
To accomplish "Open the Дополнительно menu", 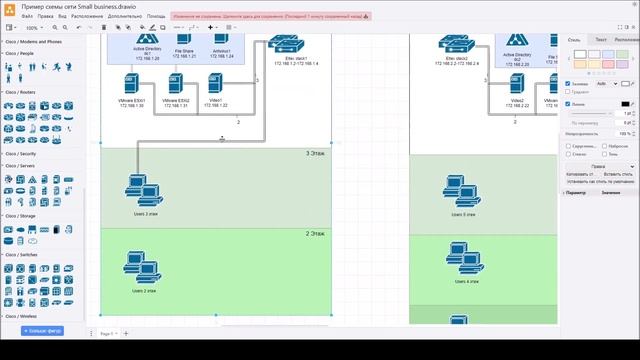I will tap(124, 16).
